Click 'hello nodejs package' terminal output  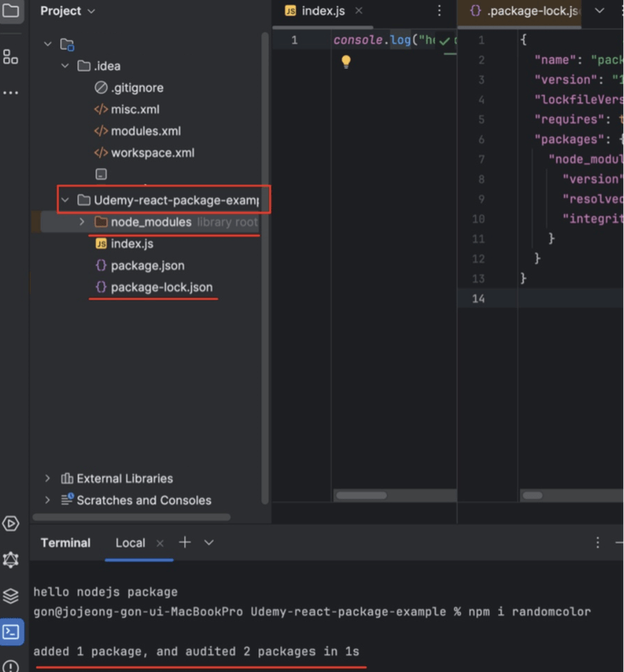pos(106,592)
